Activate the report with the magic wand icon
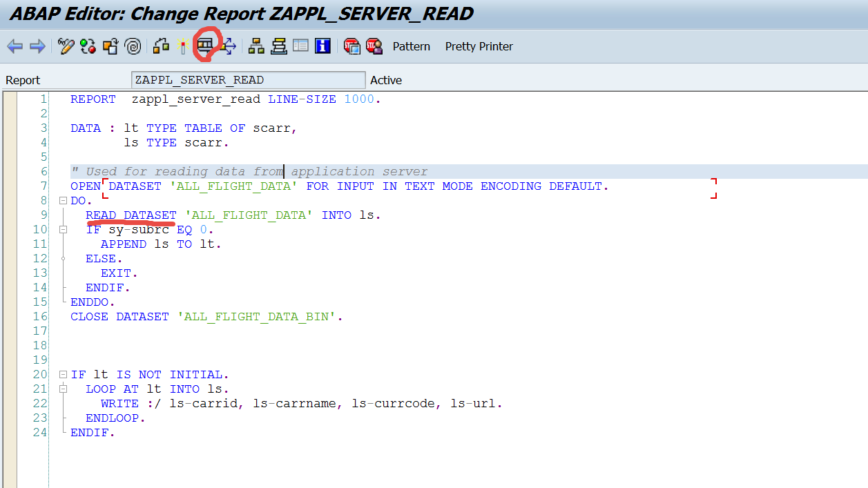The height and width of the screenshot is (488, 868). click(183, 46)
